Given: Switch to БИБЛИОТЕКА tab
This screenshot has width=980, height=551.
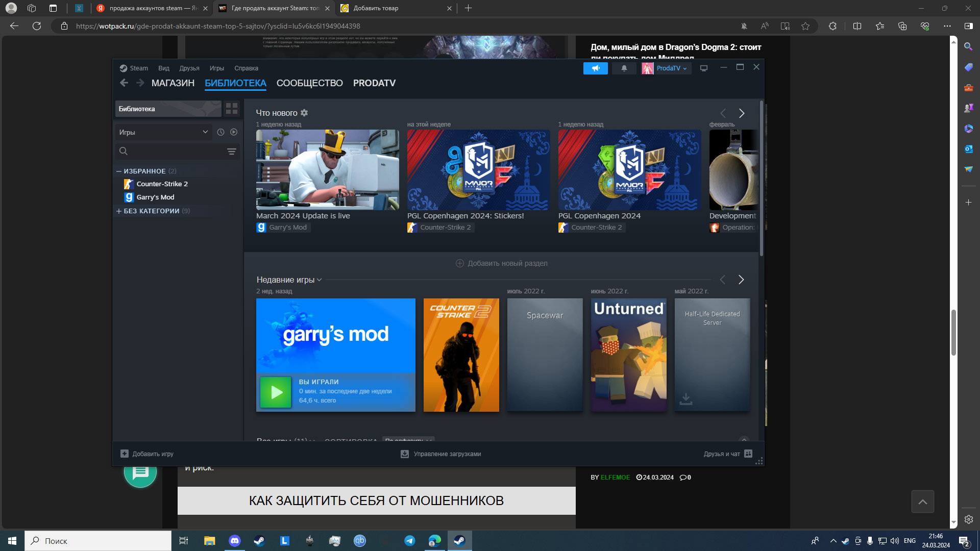Looking at the screenshot, I should coord(235,83).
